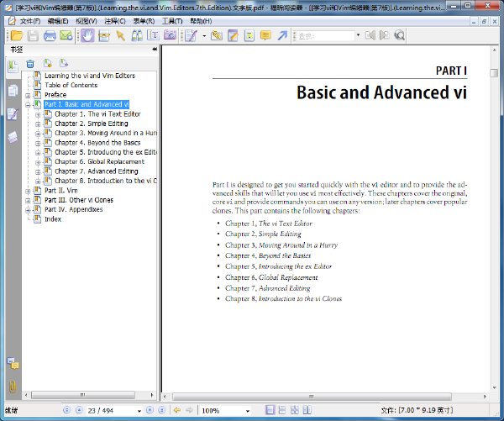Insert a sticky note comment
Screen dimensions: 504x421
coord(265,35)
